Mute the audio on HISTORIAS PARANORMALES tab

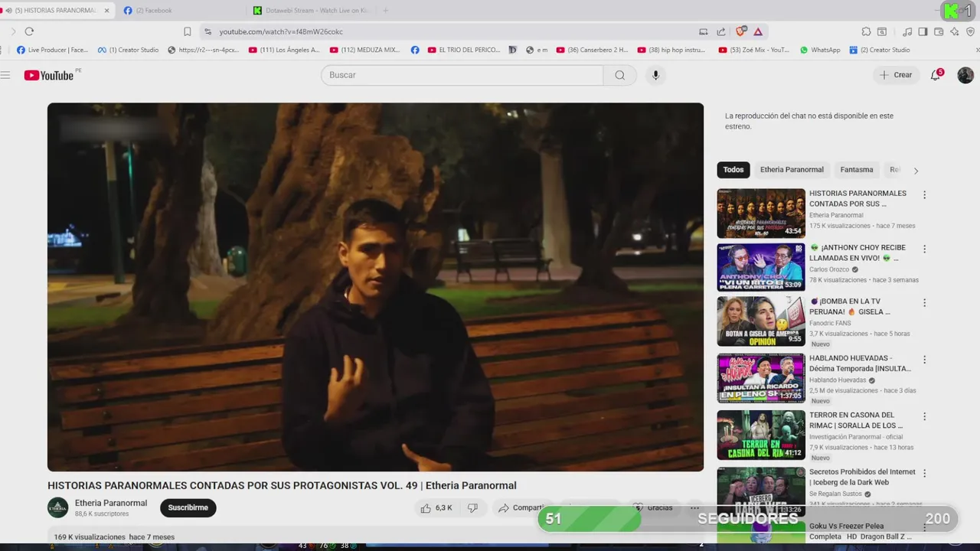[x=8, y=10]
